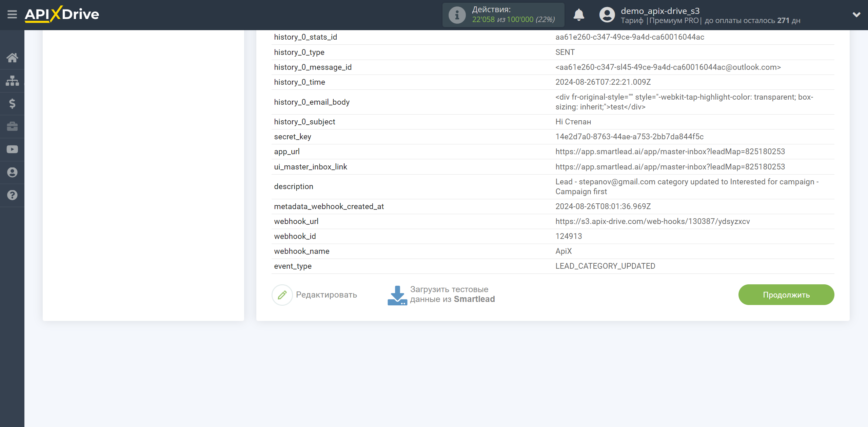Select the history_0_message_id value
The height and width of the screenshot is (427, 868).
click(x=668, y=67)
